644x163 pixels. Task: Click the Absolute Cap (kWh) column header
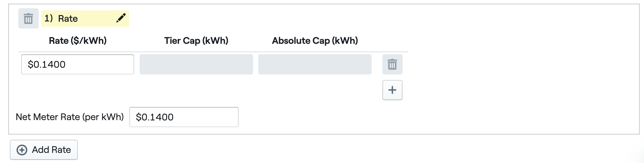pos(315,41)
